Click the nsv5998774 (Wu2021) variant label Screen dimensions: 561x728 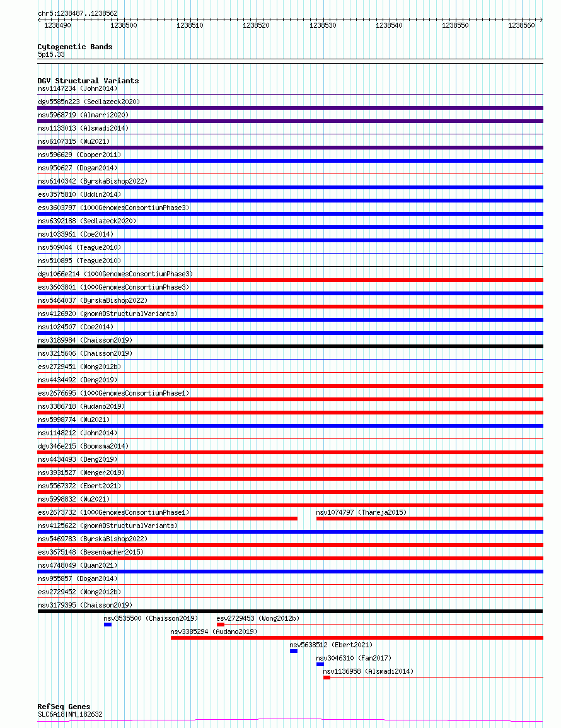(x=74, y=420)
